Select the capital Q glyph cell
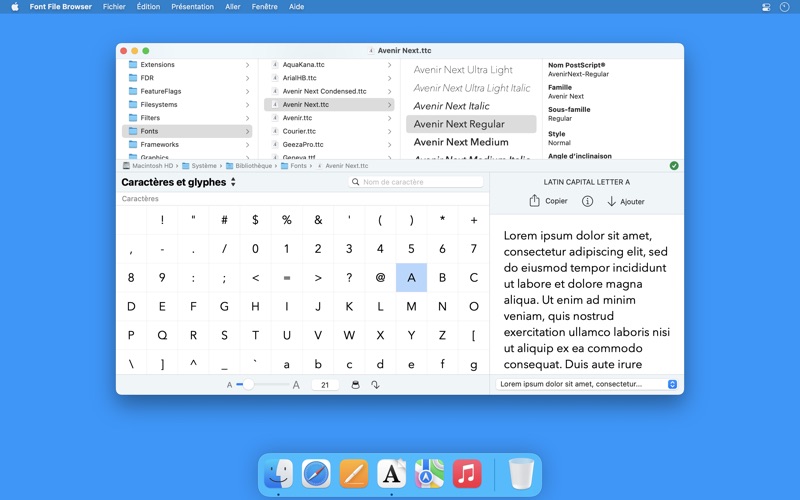The image size is (800, 500). 162,335
